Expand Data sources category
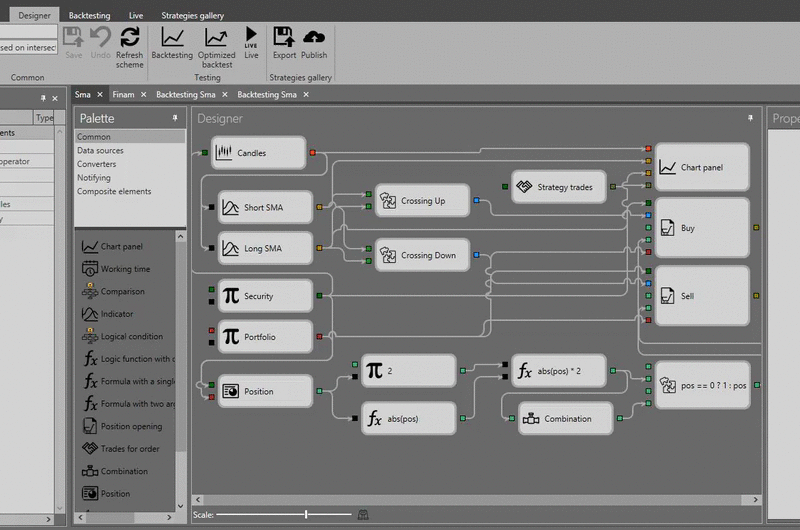This screenshot has width=800, height=530. (x=100, y=151)
